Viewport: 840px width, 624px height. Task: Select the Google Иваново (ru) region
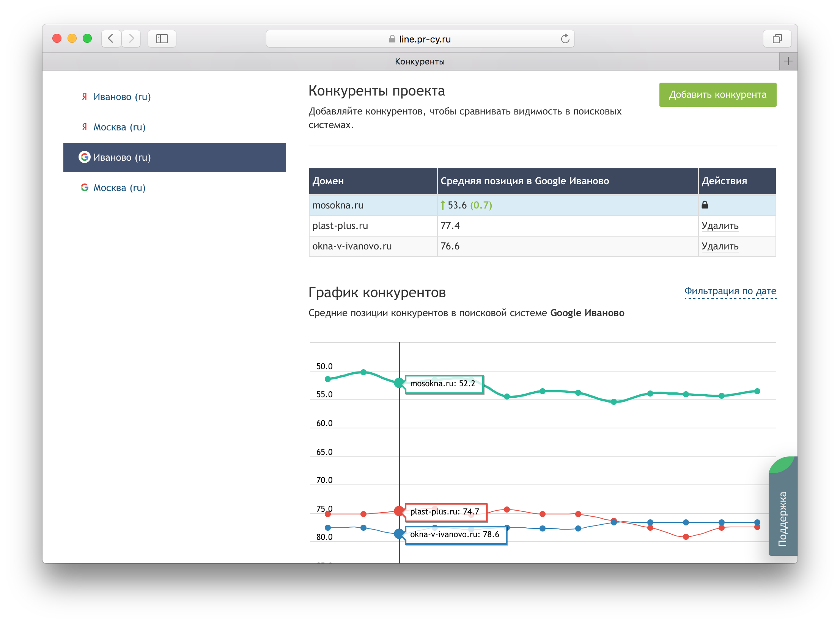tap(175, 157)
